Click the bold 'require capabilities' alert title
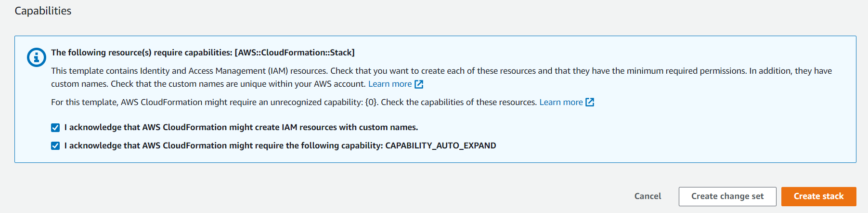 (x=142, y=53)
